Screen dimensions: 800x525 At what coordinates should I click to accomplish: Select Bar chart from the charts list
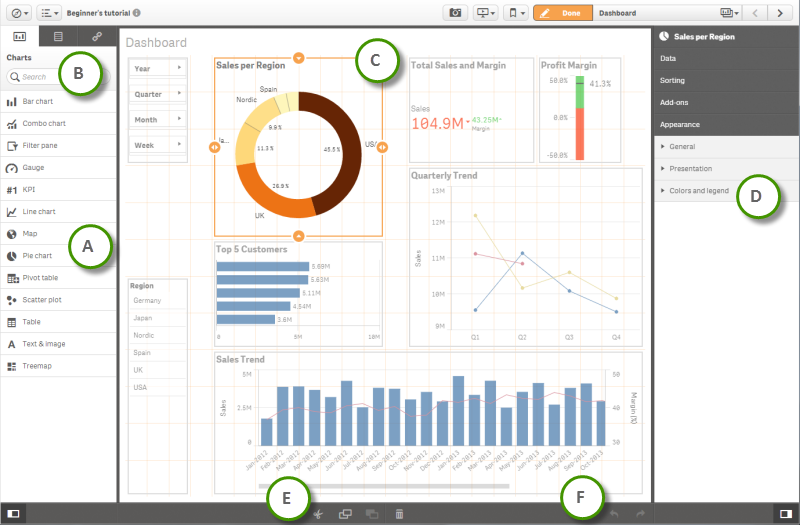[58, 102]
